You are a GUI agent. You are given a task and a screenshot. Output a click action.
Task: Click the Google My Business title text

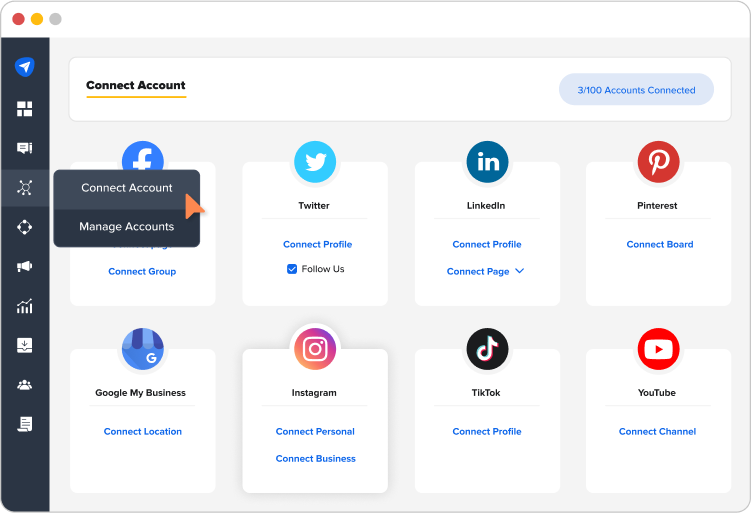point(140,393)
